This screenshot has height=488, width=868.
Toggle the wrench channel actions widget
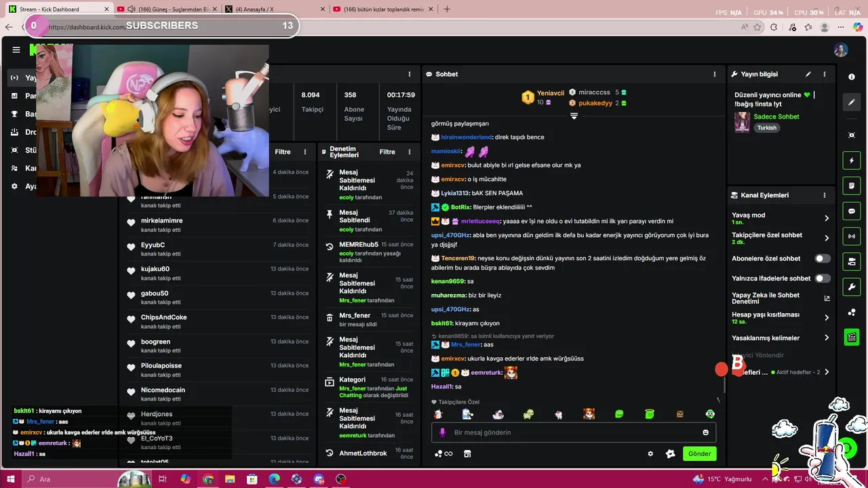click(x=852, y=287)
